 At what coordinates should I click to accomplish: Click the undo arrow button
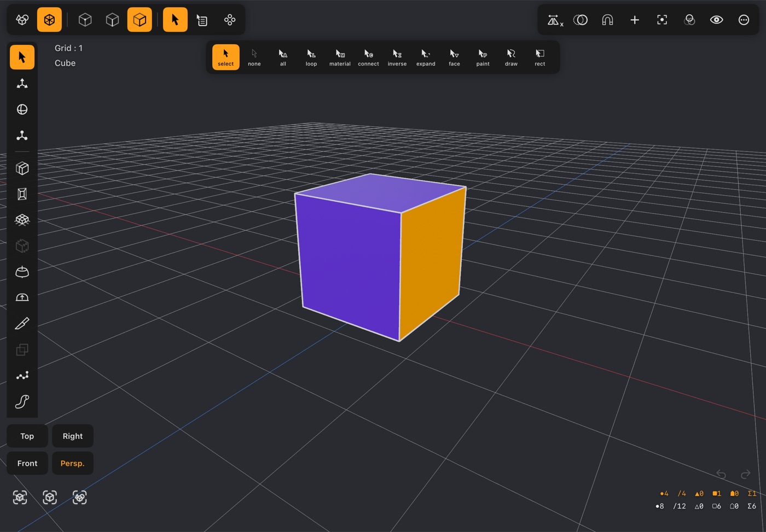pos(721,474)
